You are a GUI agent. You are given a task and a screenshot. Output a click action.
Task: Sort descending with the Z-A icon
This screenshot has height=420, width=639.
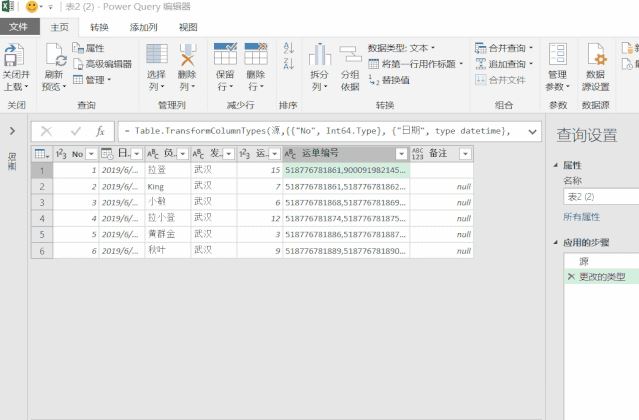click(x=289, y=64)
